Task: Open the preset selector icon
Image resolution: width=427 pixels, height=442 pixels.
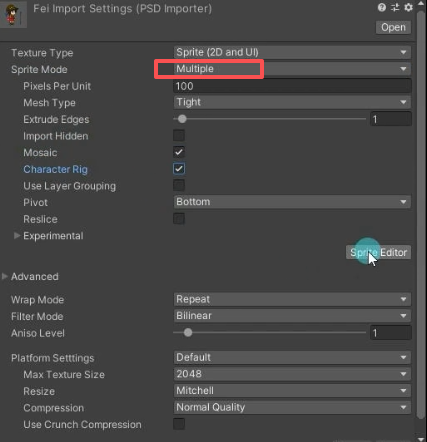Action: coord(395,7)
